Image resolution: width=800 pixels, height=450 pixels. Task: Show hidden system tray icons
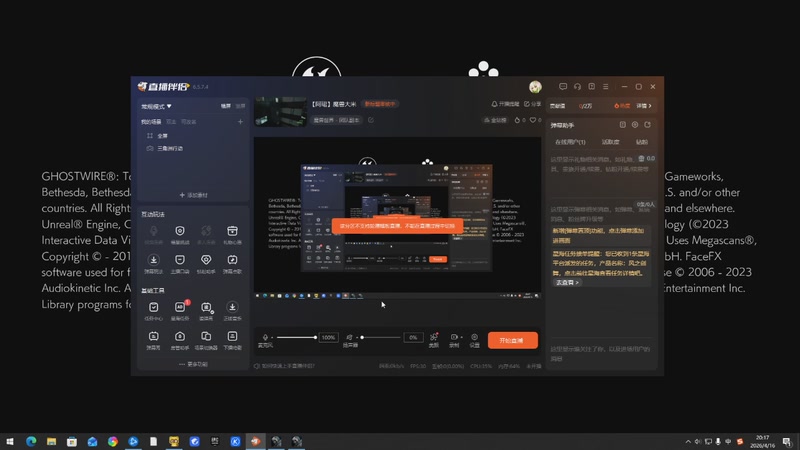688,442
